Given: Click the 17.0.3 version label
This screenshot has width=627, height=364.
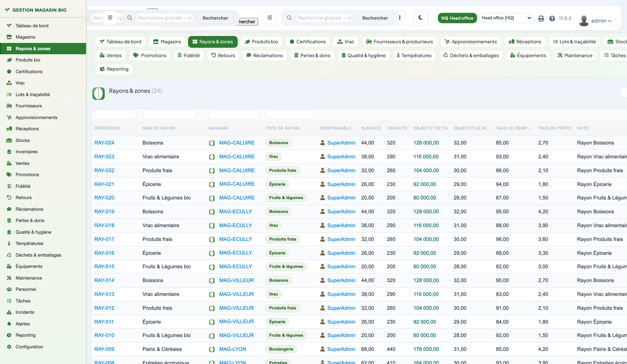Looking at the screenshot, I should tap(565, 19).
